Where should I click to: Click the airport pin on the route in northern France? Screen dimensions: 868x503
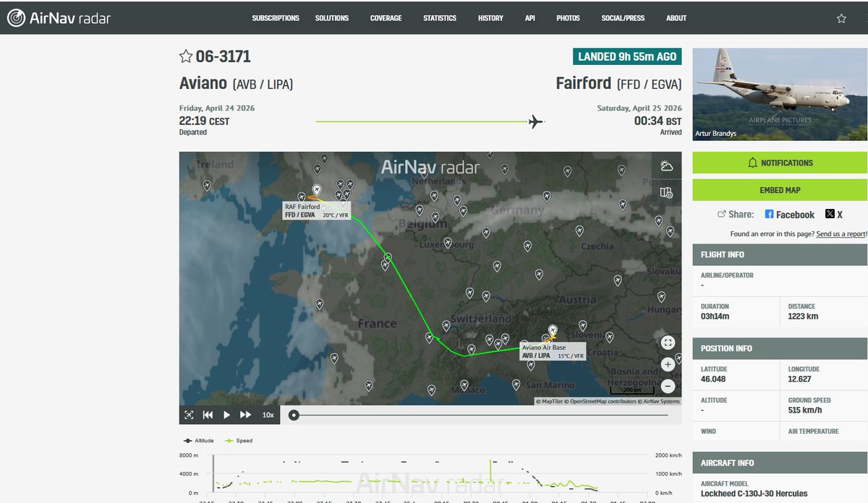(x=388, y=258)
